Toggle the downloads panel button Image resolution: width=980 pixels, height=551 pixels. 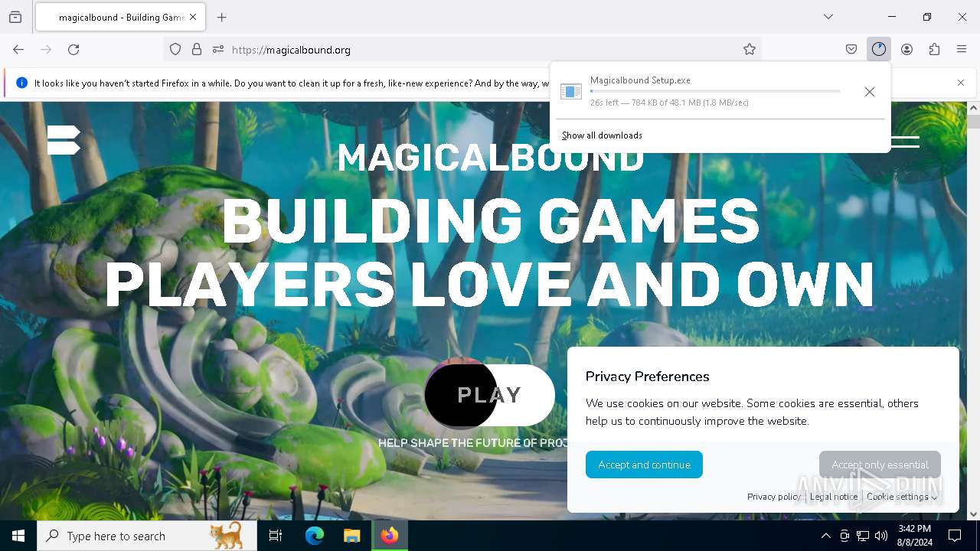click(x=879, y=50)
